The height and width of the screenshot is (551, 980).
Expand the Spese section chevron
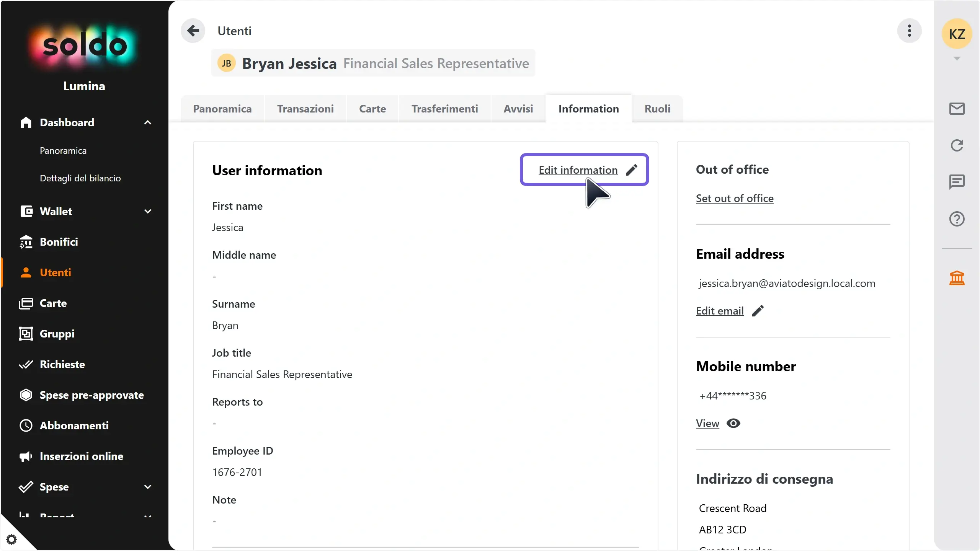[x=148, y=487]
